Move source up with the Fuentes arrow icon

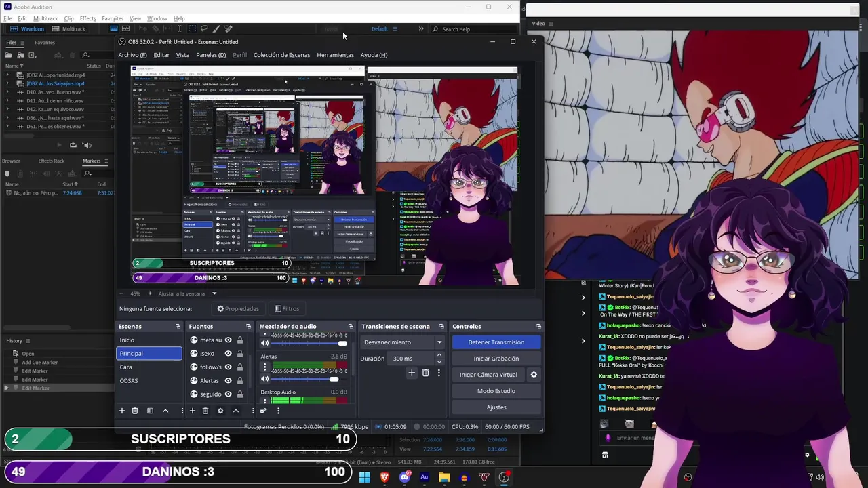236,411
